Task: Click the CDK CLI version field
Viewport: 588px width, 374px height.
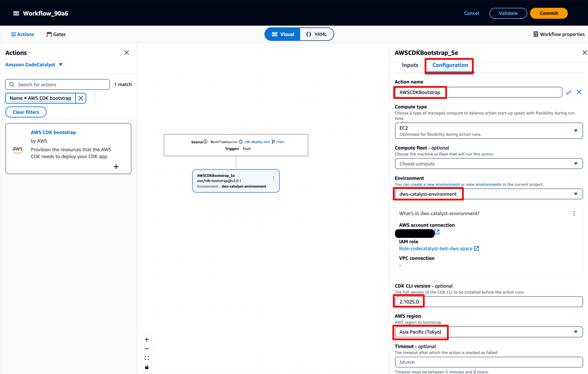Action: coord(489,302)
